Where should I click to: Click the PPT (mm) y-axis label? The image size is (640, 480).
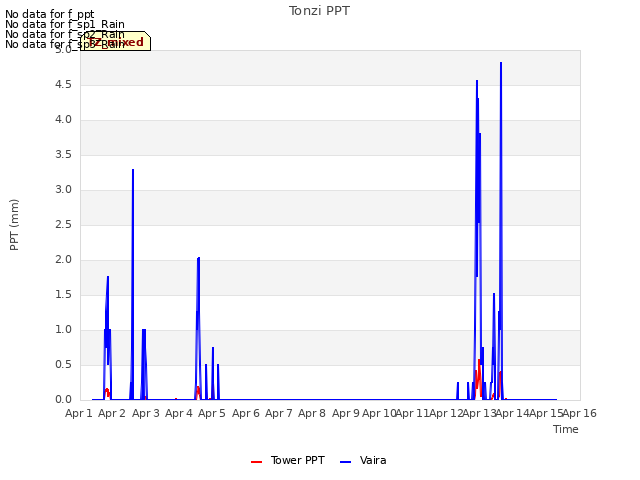14,225
